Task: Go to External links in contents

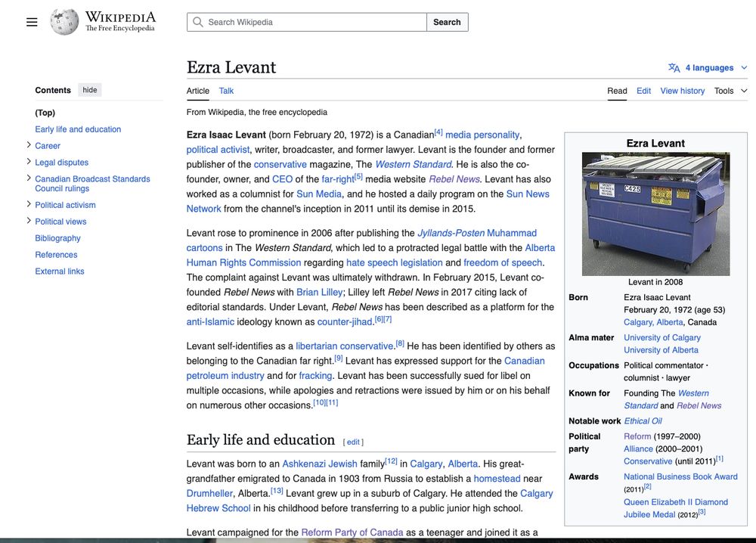Action: (x=60, y=271)
